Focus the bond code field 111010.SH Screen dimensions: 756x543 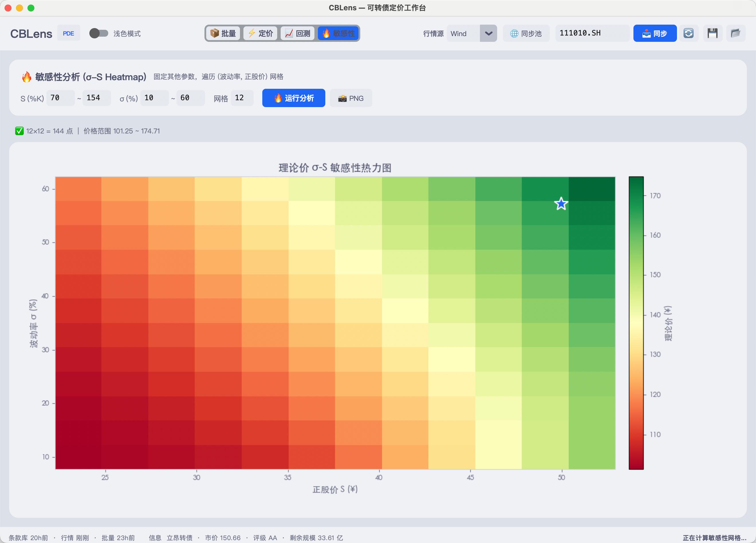click(x=592, y=33)
